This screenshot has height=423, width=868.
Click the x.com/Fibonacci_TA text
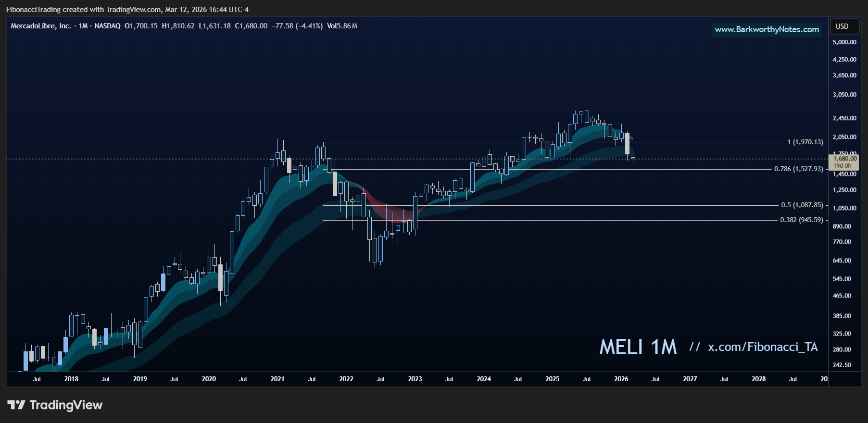[763, 347]
